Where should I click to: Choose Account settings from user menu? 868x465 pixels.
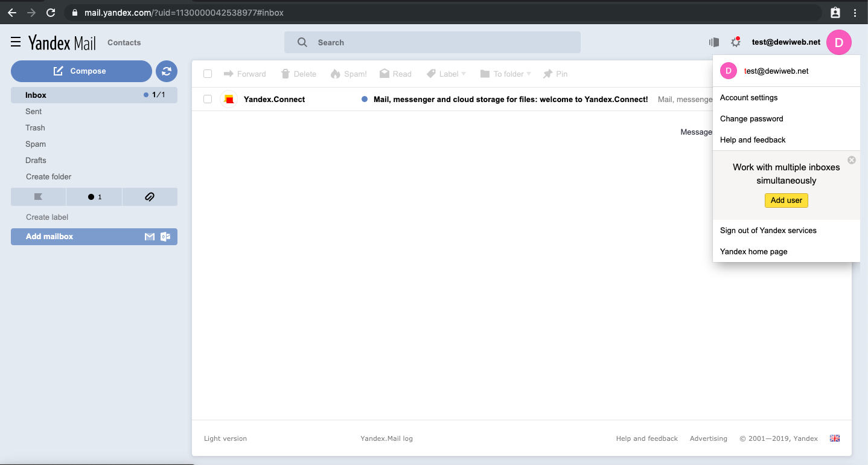coord(748,98)
